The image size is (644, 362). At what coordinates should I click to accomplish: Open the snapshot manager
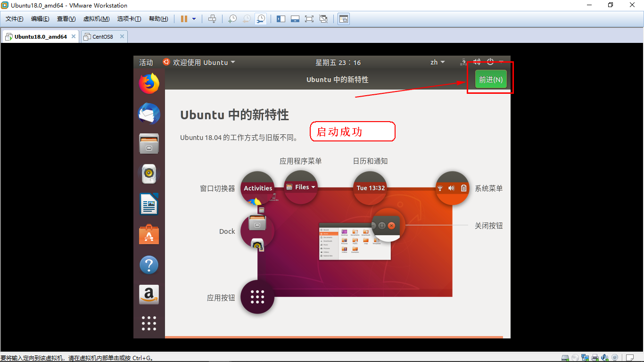coord(261,19)
